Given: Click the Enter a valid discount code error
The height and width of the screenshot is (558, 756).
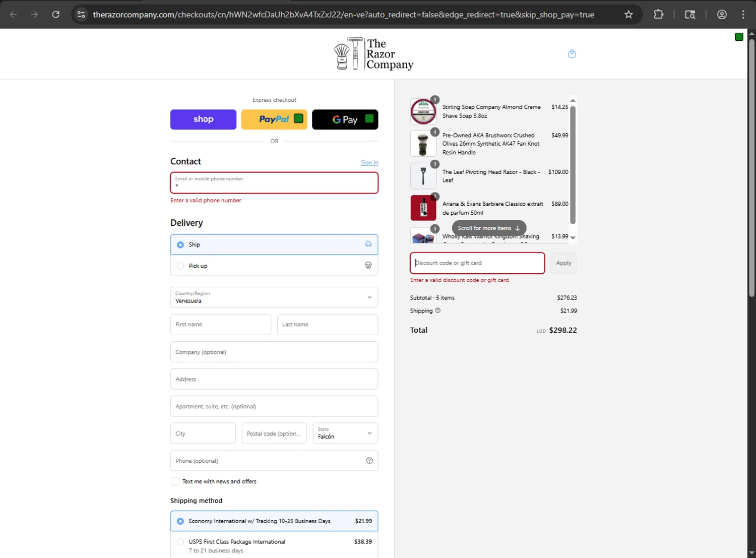Looking at the screenshot, I should (459, 280).
